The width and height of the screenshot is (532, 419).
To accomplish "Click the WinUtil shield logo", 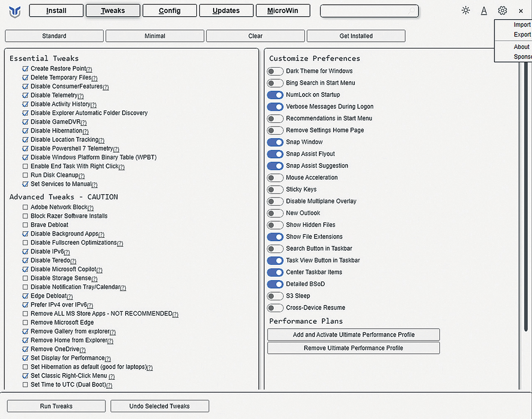I will pyautogui.click(x=15, y=11).
